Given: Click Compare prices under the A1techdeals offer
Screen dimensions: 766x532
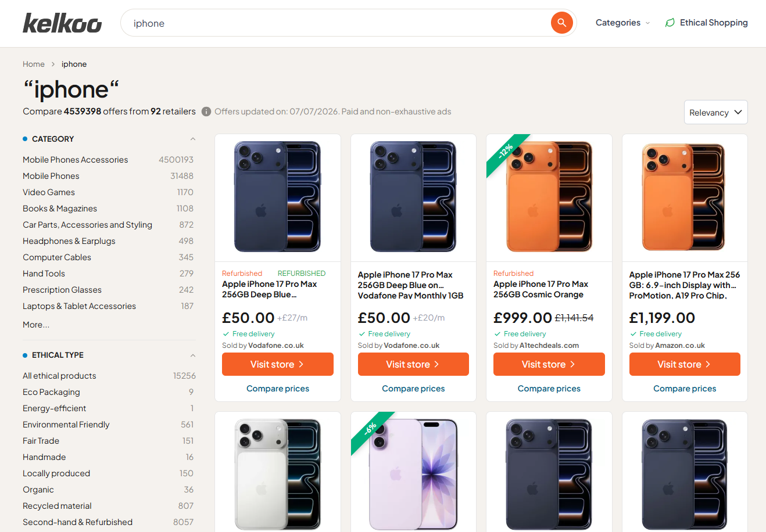Looking at the screenshot, I should pos(549,389).
